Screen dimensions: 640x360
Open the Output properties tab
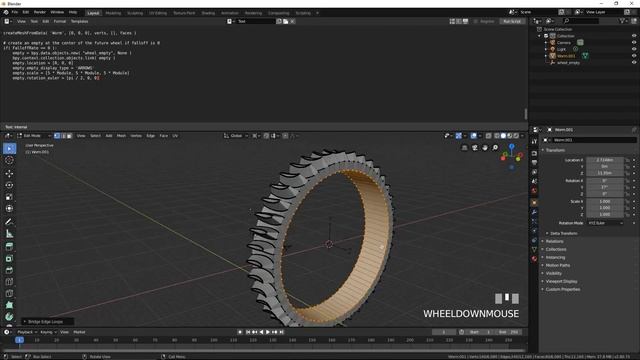[x=534, y=162]
